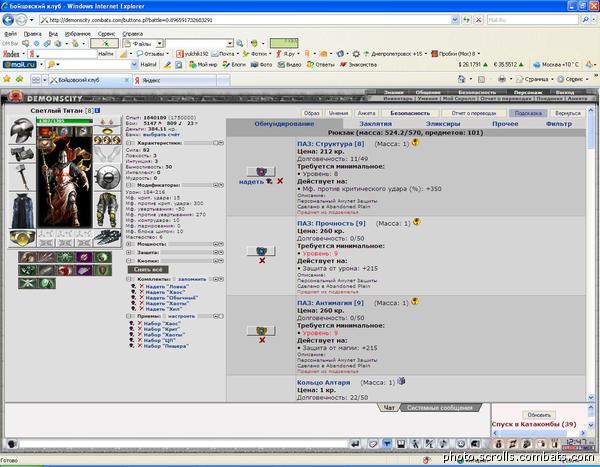Open the Фильтр tab

pos(559,124)
